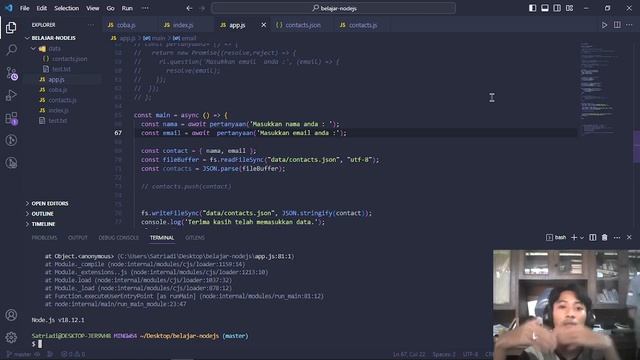Open the terminal launch profile dropdown
640x360 pixels.
(582, 238)
